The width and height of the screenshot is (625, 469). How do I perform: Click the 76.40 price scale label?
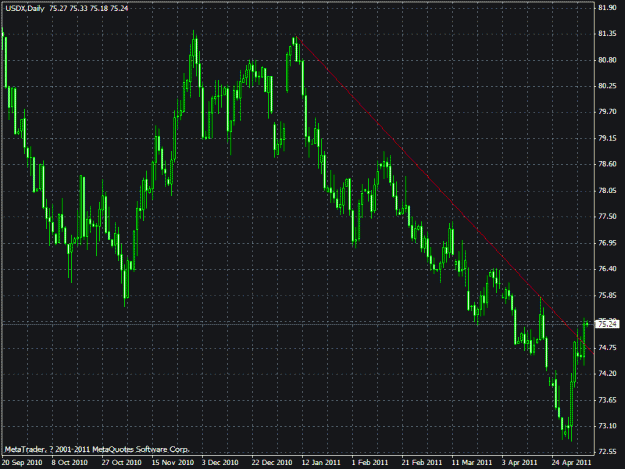point(607,269)
